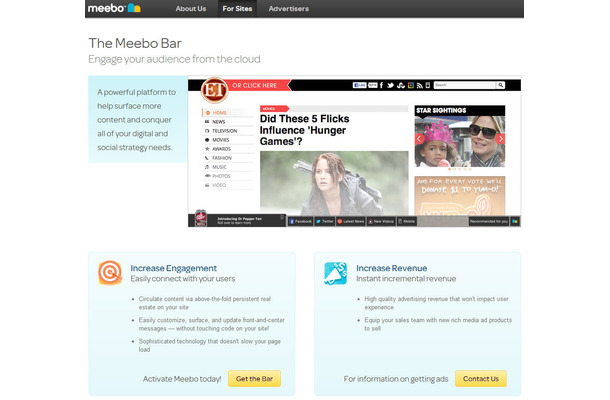Click the Yum-o donate advertisement banner
Viewport: 610px width, 400px height.
pos(460,196)
